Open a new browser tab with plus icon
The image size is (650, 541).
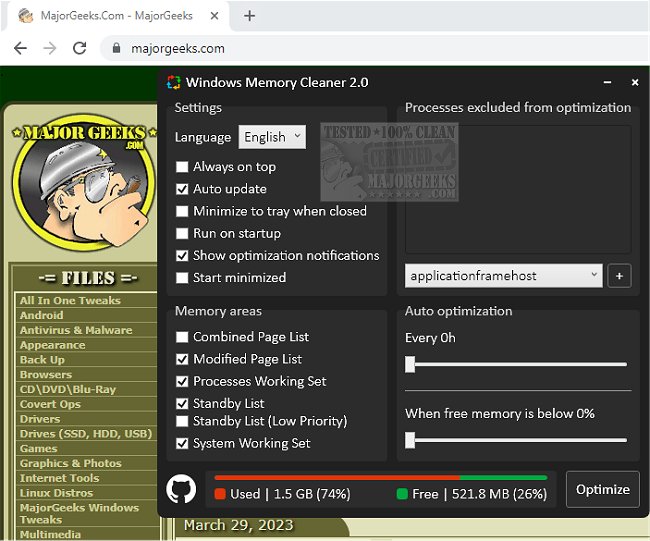tap(250, 16)
